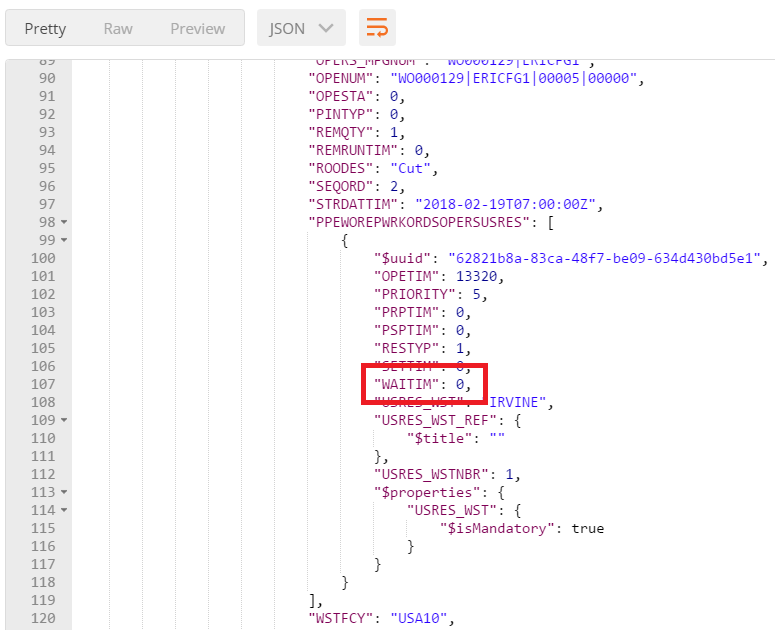The height and width of the screenshot is (630, 775).
Task: Open the JSON format dropdown
Action: pyautogui.click(x=301, y=28)
